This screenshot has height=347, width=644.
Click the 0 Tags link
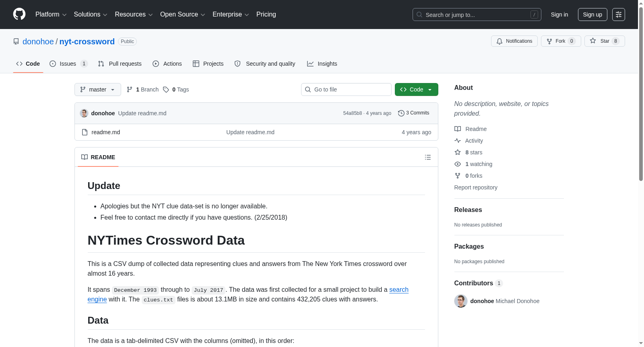click(176, 89)
